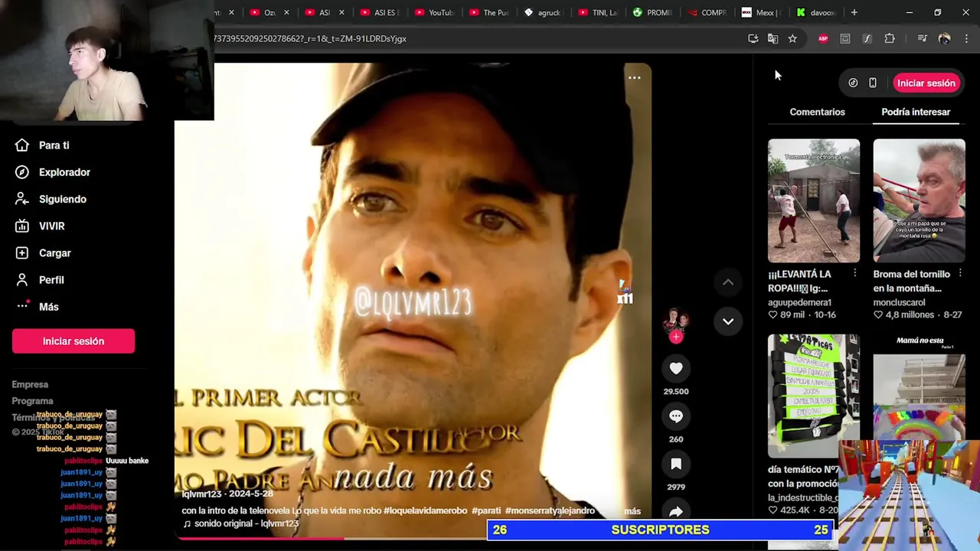The height and width of the screenshot is (551, 980).
Task: Open the VIVIR live icon
Action: (x=22, y=226)
